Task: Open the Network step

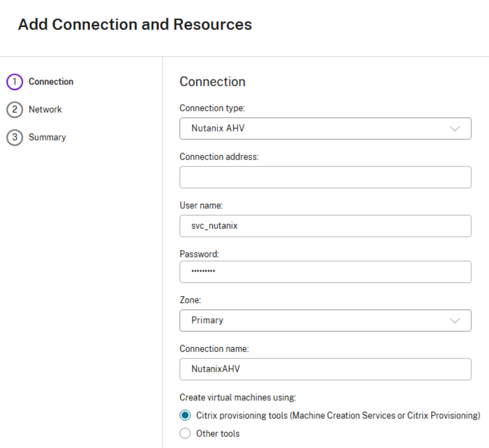Action: point(45,110)
